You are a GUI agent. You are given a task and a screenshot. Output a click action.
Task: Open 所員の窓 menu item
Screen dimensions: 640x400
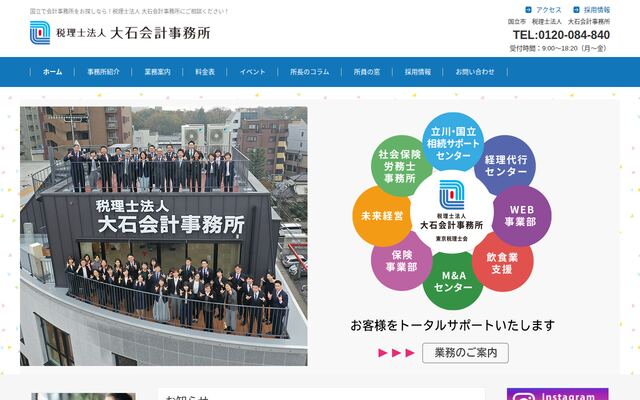367,72
